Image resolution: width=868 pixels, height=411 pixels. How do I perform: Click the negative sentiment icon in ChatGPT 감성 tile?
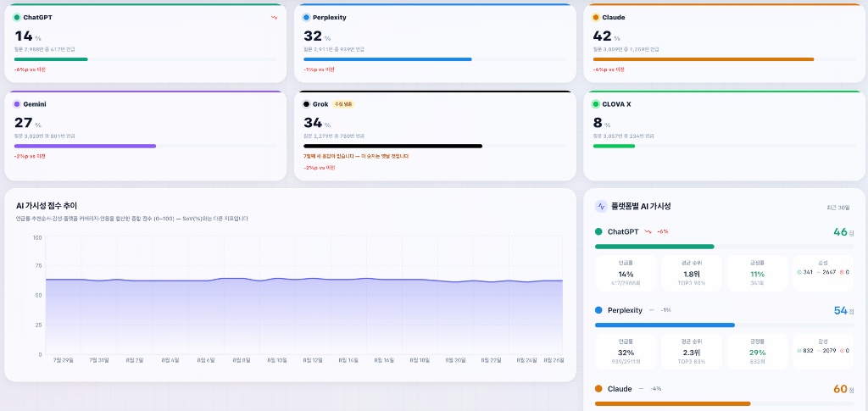point(842,272)
